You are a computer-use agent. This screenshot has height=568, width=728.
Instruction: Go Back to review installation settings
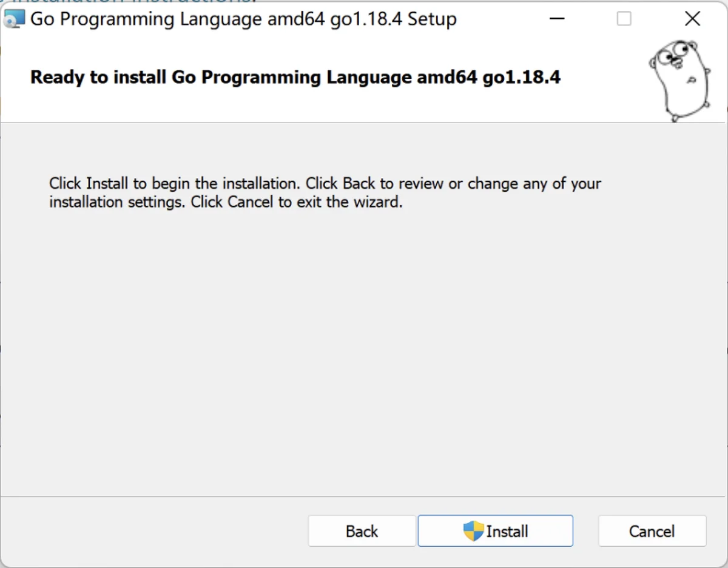pos(362,531)
